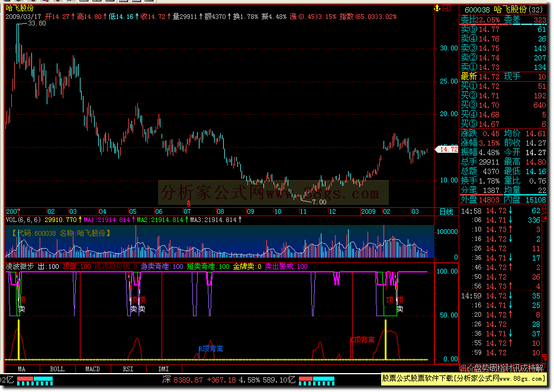
Task: Click the red S marker above the 07 date label
Action: tap(189, 204)
